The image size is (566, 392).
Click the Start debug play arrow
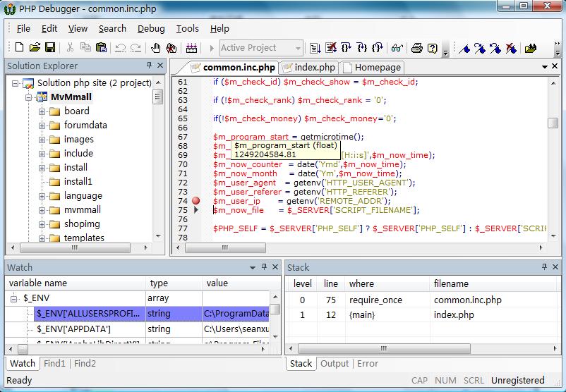click(212, 48)
